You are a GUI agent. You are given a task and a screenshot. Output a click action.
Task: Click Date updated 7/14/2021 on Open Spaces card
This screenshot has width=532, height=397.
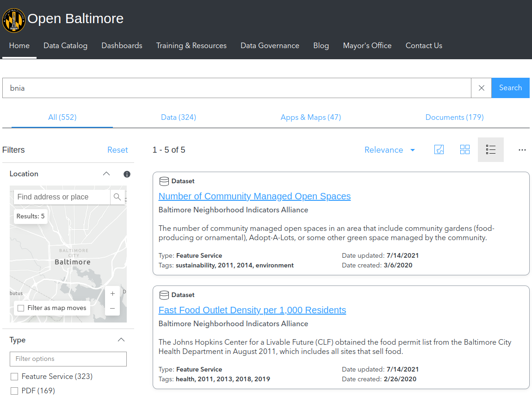380,255
